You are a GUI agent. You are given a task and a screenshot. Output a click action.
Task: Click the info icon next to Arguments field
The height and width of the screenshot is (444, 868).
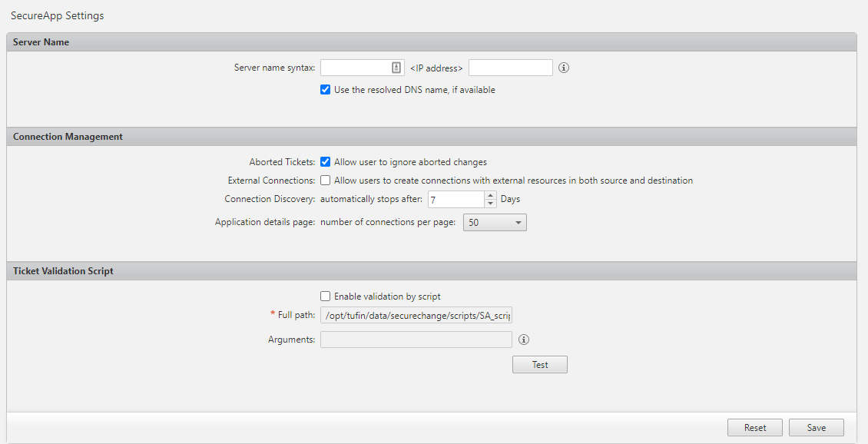(525, 340)
